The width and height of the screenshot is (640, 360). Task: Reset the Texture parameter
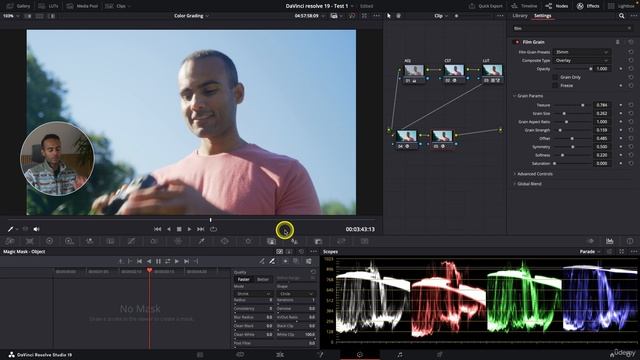(631, 105)
